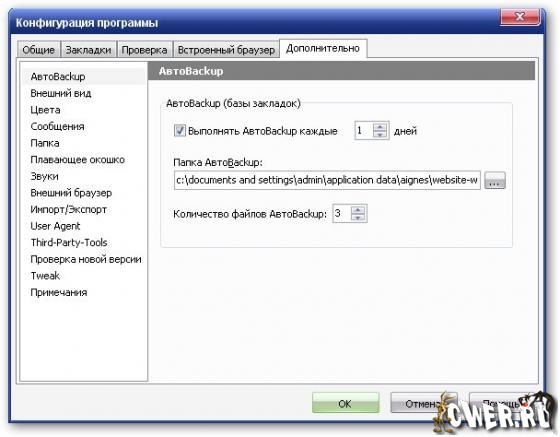Open Внешний браузер settings

71,193
